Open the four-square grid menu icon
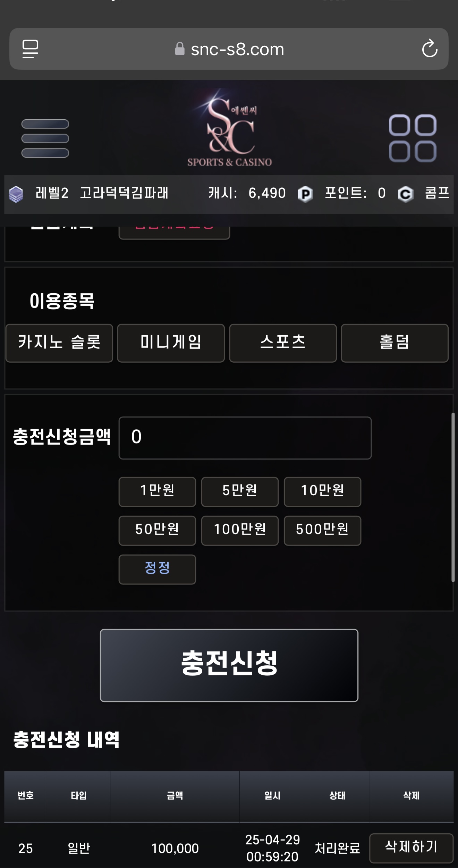Image resolution: width=458 pixels, height=868 pixels. coord(413,138)
